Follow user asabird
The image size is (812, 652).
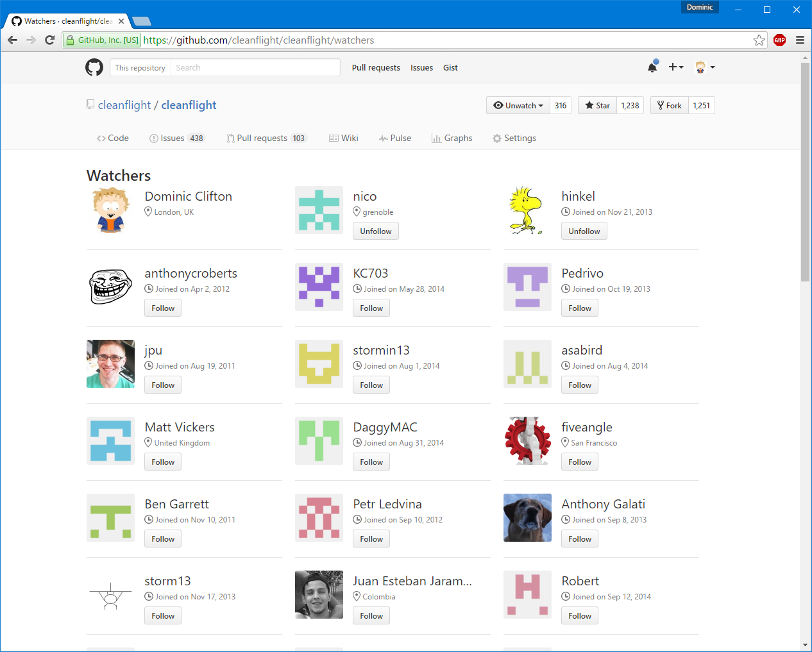pyautogui.click(x=580, y=385)
